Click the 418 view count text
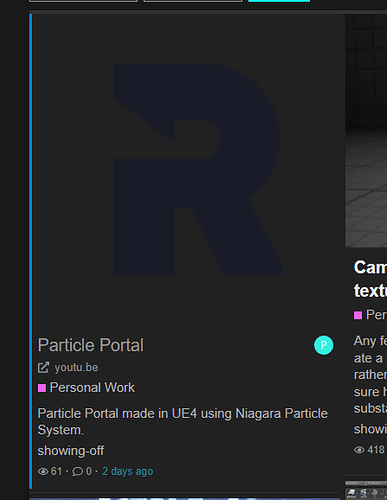 (376, 450)
